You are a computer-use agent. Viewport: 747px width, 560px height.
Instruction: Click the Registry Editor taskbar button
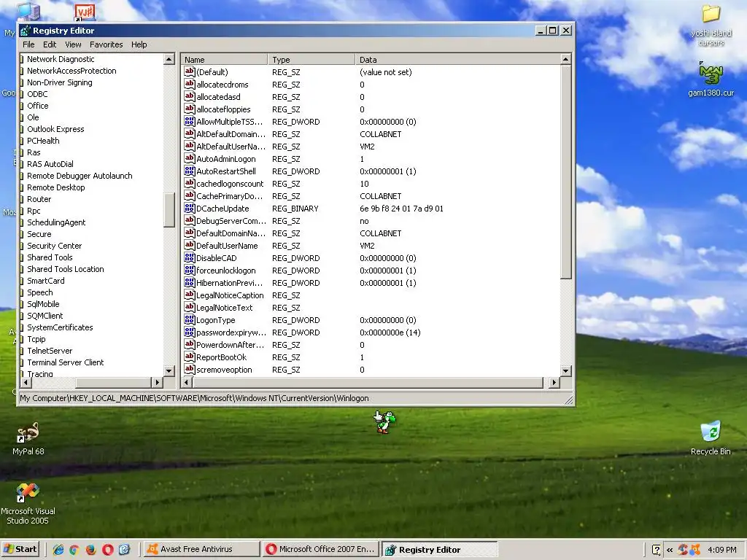(x=440, y=550)
